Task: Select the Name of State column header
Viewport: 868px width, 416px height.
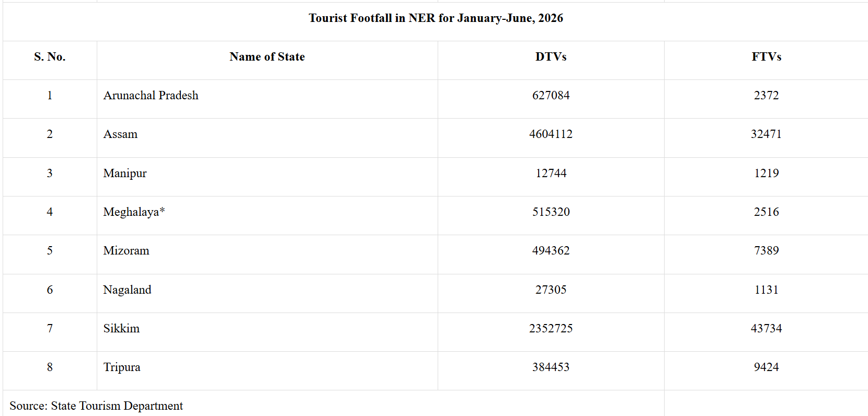Action: tap(267, 56)
